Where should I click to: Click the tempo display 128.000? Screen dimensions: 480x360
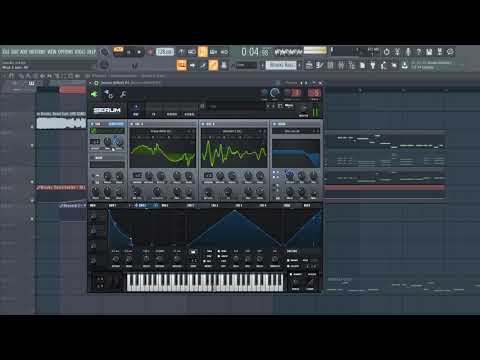coord(165,52)
